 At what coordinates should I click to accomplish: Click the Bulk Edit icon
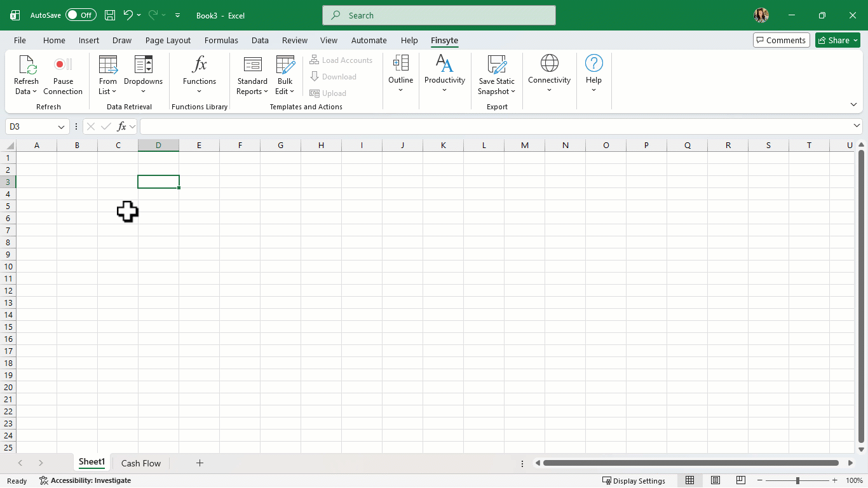[x=285, y=65]
